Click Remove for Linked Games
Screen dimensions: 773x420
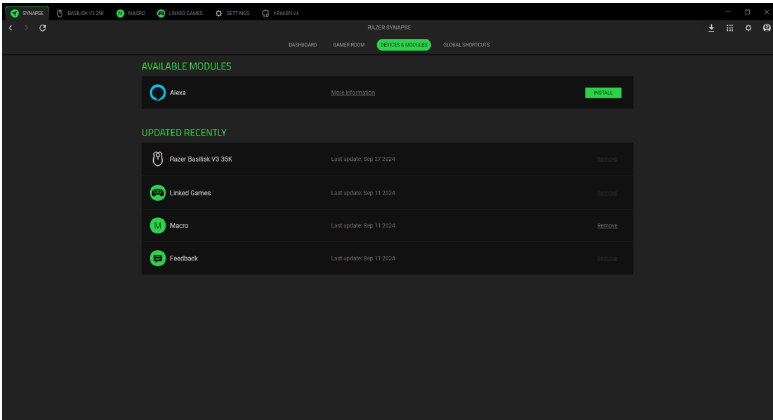pyautogui.click(x=607, y=193)
